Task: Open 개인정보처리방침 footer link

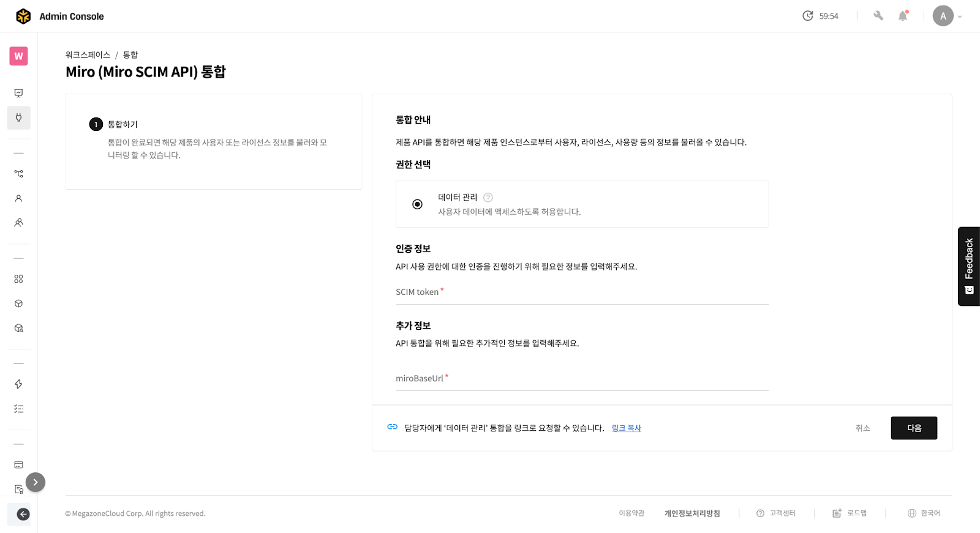Action: (692, 513)
